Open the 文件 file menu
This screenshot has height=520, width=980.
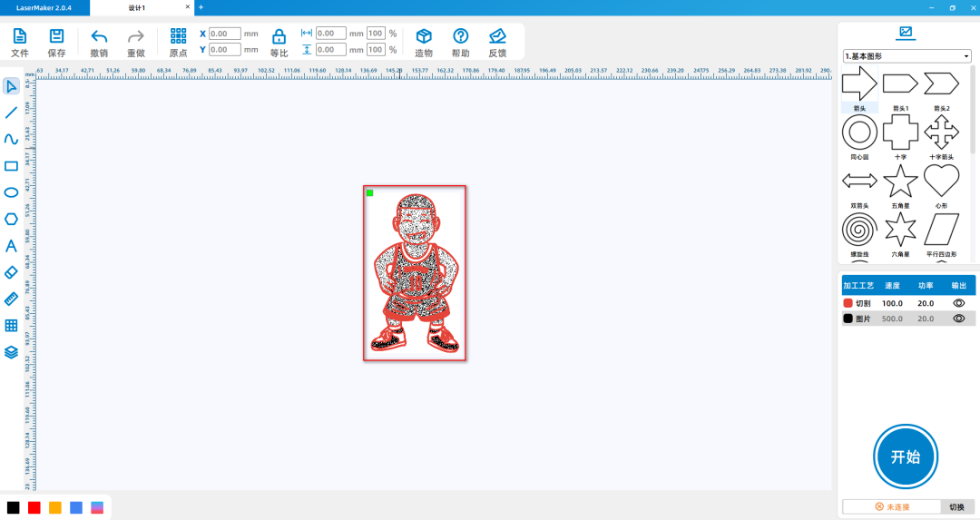pos(19,42)
